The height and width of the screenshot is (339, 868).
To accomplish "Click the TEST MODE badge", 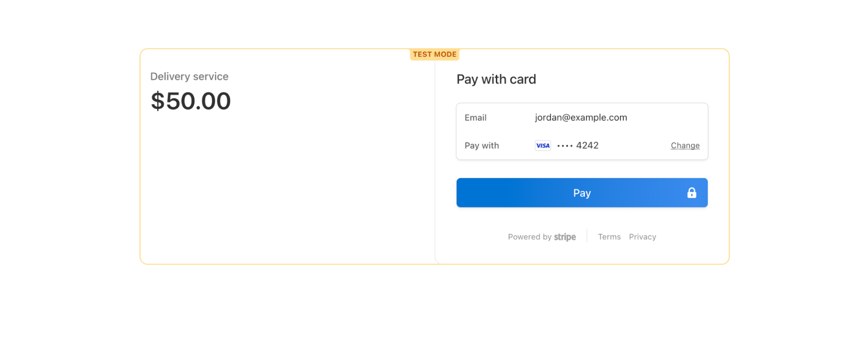I will 434,54.
